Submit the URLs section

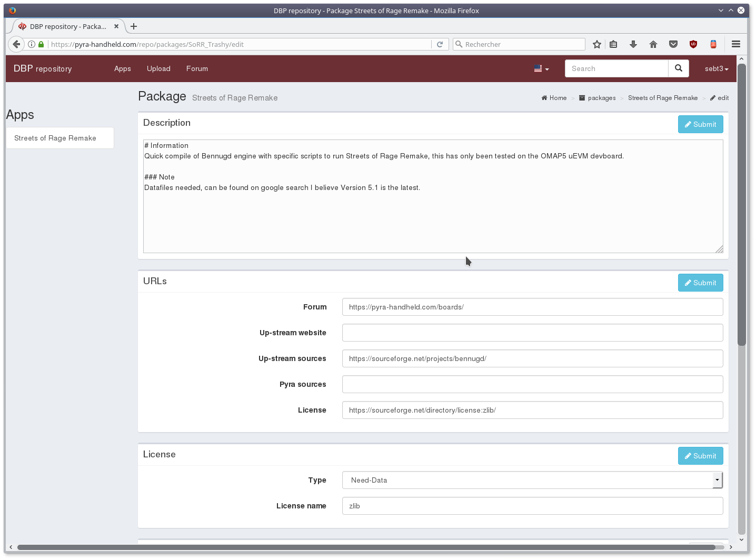[700, 283]
